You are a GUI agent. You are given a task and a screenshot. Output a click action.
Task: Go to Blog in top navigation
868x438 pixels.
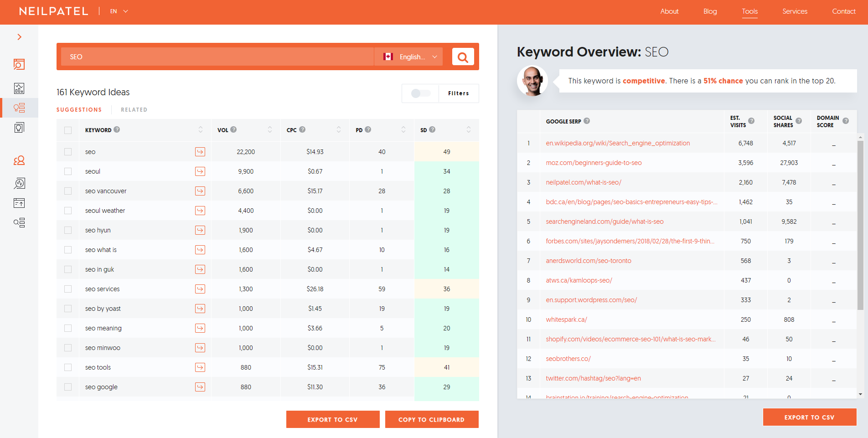pyautogui.click(x=710, y=11)
